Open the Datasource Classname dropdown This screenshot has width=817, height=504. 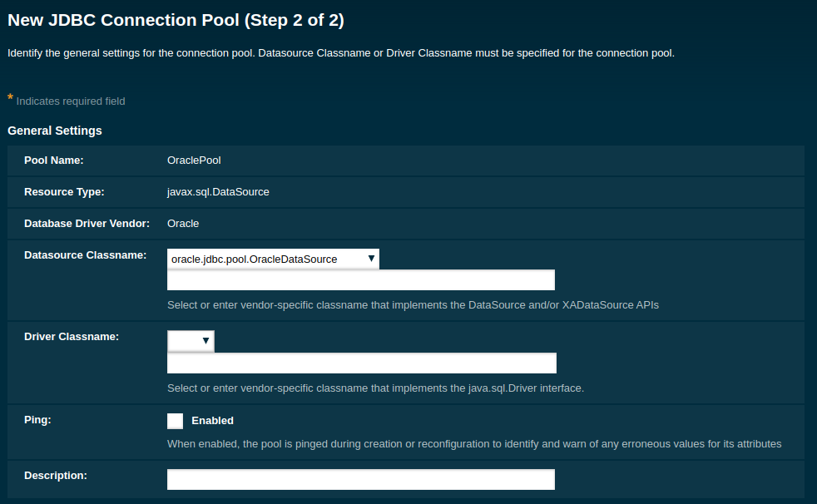(x=273, y=259)
